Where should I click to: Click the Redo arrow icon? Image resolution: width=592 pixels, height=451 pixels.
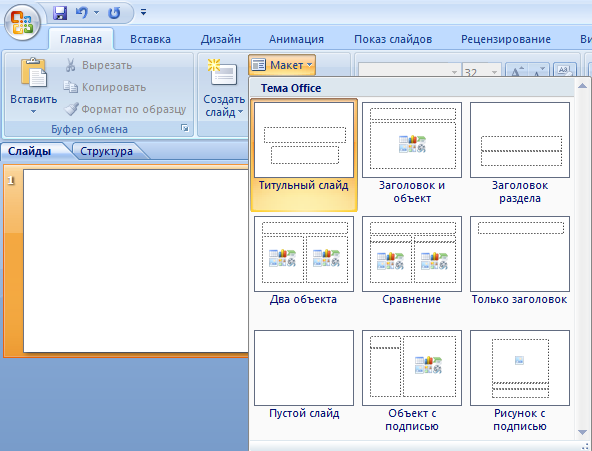[x=114, y=13]
